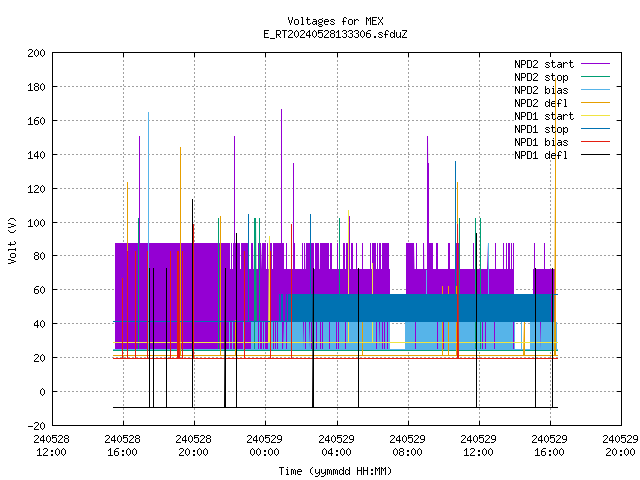Click the x-axis label '240528 16:00'
Image resolution: width=640 pixels, height=480 pixels.
tap(122, 446)
